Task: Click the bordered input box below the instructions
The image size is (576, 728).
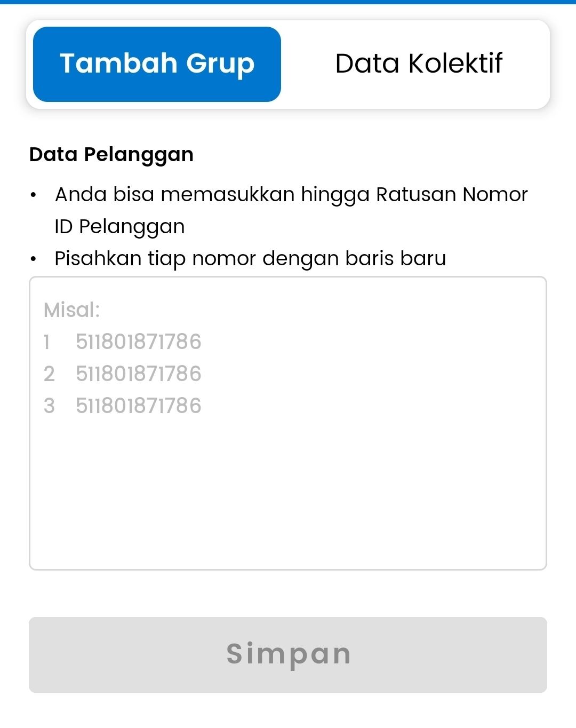Action: (288, 422)
